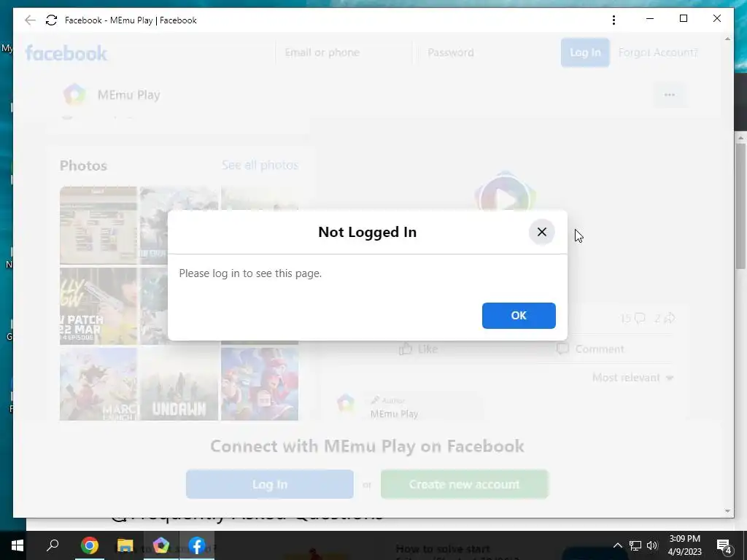747x560 pixels.
Task: Reload the page with the refresh icon
Action: point(52,20)
